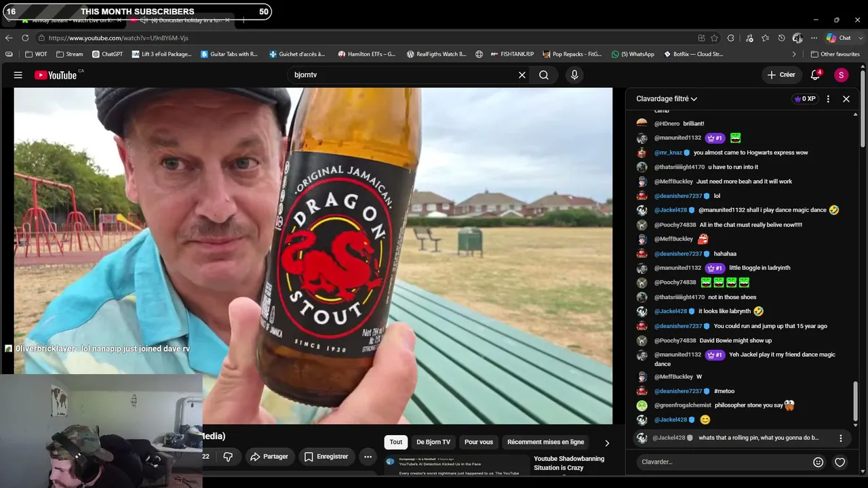Click the search magnifier button
The width and height of the screenshot is (868, 488).
coord(544,75)
